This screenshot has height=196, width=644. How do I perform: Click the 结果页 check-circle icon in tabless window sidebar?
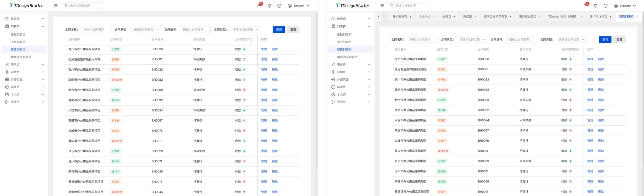(7, 87)
